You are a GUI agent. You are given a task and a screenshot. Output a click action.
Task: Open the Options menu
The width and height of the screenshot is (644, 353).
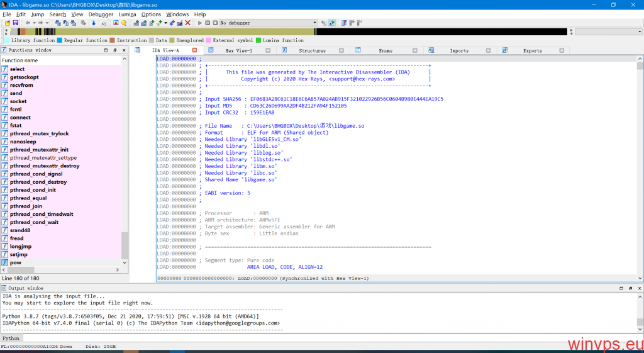[x=151, y=14]
